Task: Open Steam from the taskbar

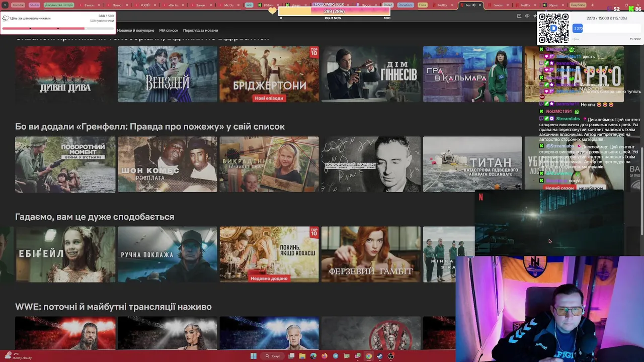Action: click(380, 356)
